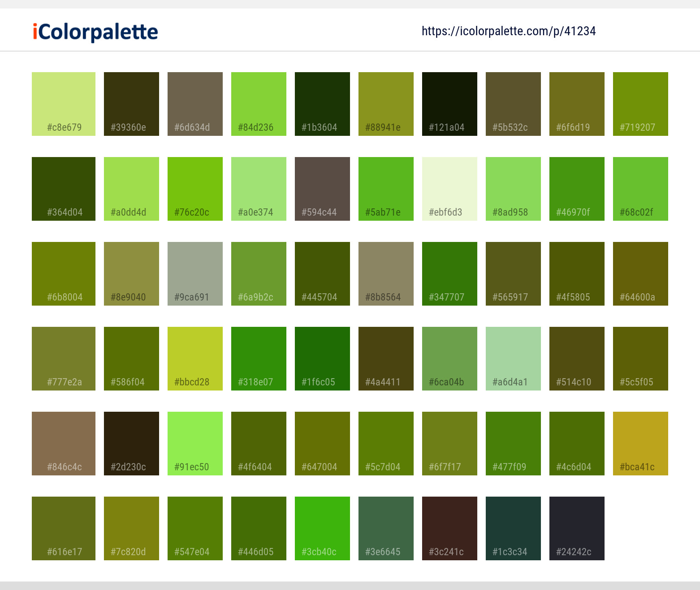This screenshot has height=590, width=700.
Task: Select the #4f6404 swatch
Action: [259, 444]
